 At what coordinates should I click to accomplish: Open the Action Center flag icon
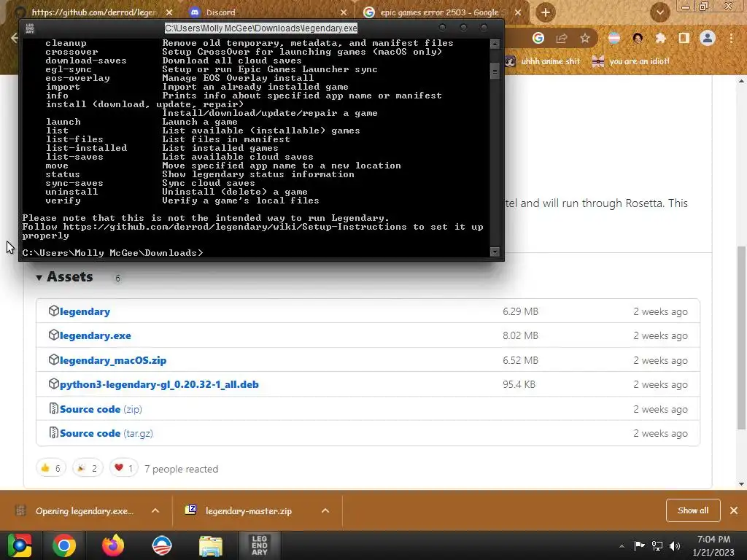click(639, 545)
